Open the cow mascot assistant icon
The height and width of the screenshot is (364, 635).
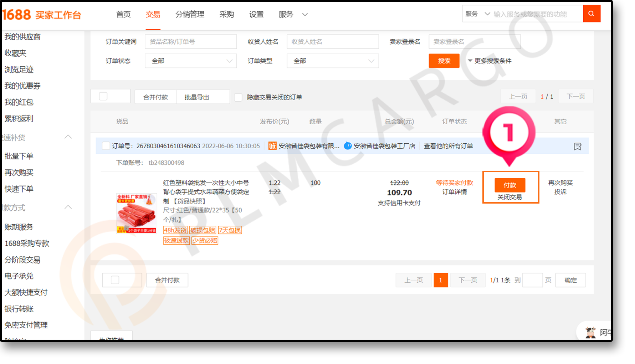point(590,332)
